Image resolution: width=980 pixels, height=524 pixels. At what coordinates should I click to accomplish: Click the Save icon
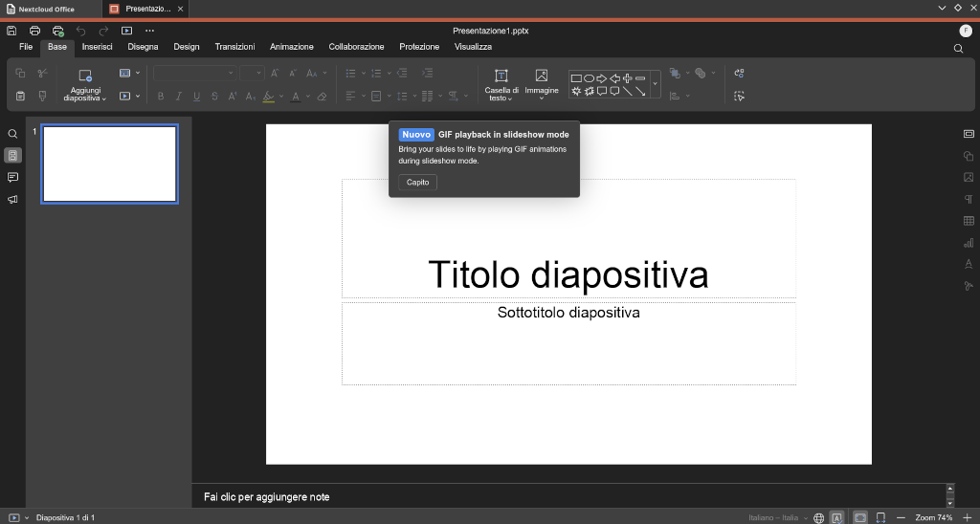(x=11, y=31)
